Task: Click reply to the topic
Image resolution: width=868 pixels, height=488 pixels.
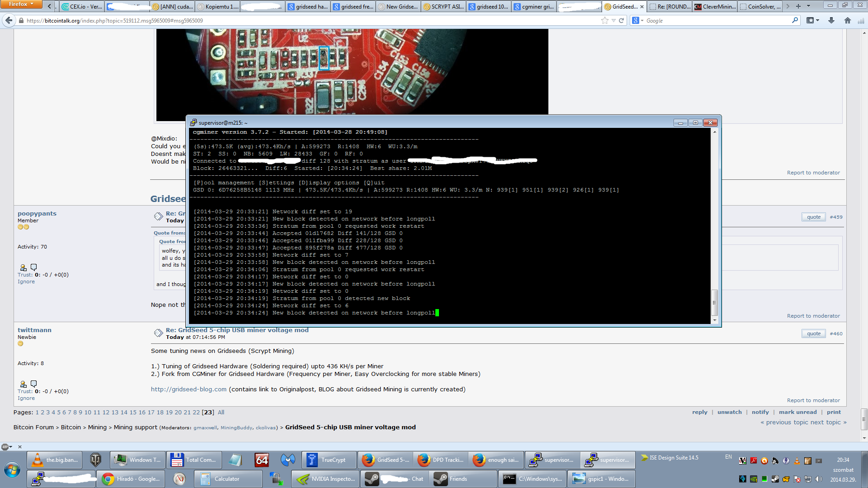Action: point(700,412)
